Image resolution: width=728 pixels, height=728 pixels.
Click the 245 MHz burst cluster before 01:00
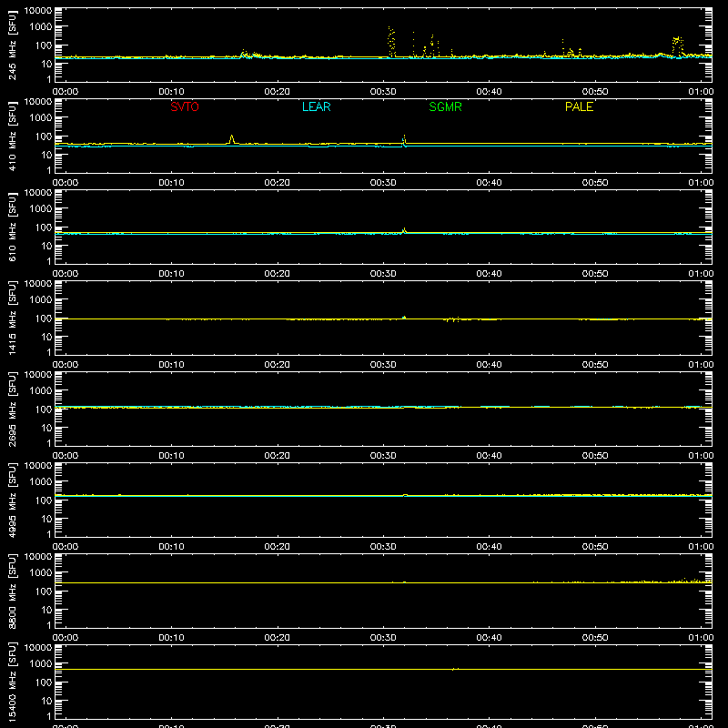point(678,47)
